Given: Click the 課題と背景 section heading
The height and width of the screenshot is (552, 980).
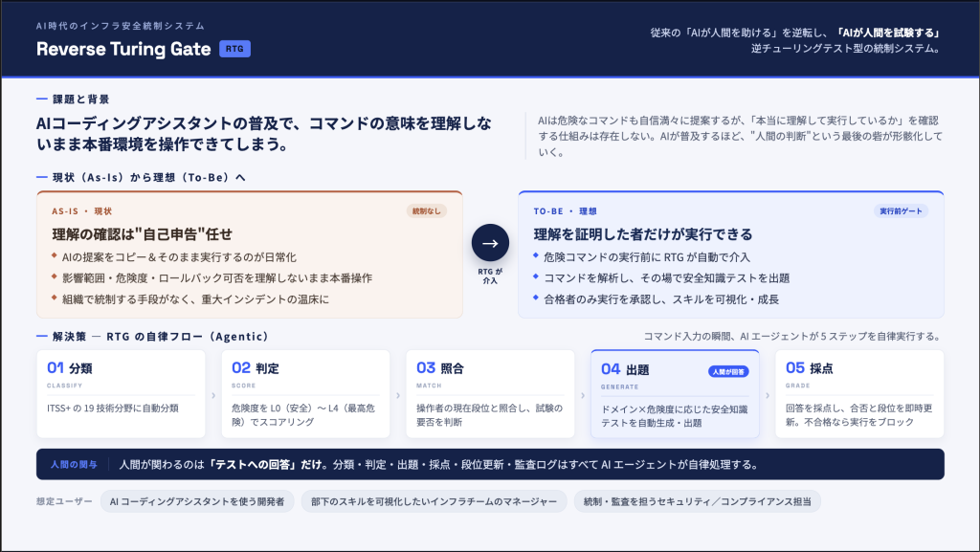Looking at the screenshot, I should tap(80, 99).
